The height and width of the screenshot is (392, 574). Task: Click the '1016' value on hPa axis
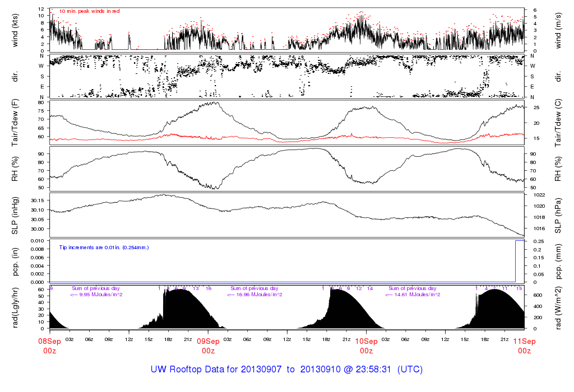pyautogui.click(x=539, y=228)
